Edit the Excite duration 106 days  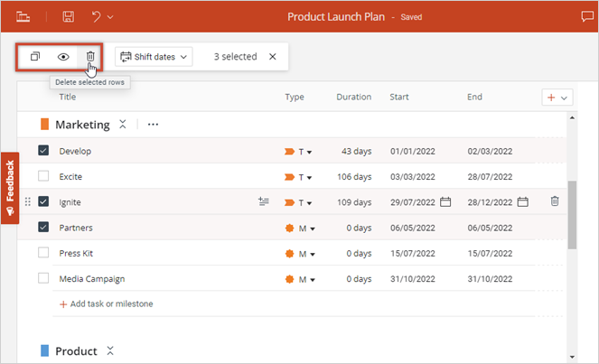click(354, 177)
